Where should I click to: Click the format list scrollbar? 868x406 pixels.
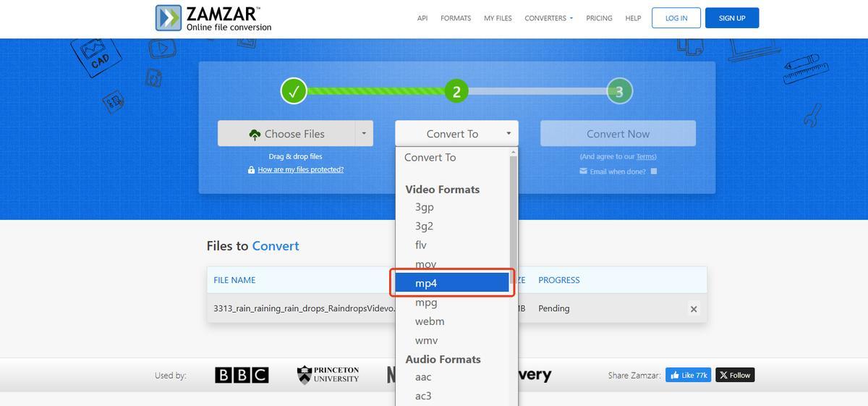pyautogui.click(x=514, y=217)
